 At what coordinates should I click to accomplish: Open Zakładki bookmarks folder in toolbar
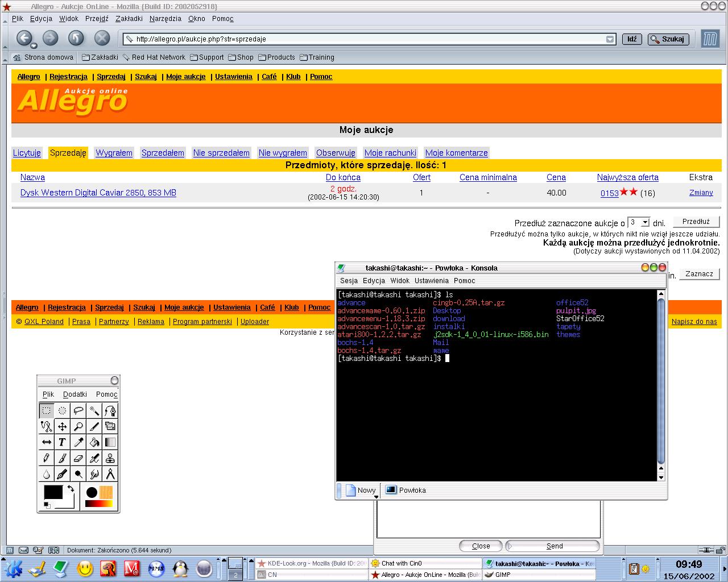tap(100, 57)
